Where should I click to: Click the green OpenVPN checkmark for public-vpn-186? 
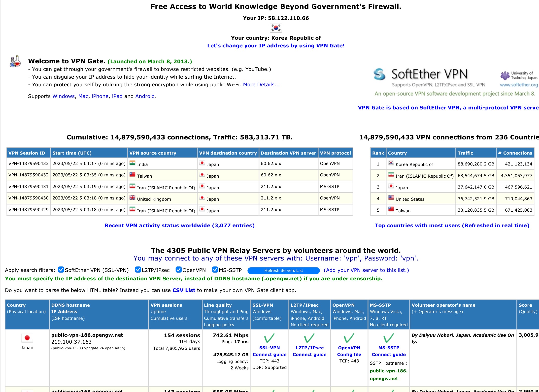[349, 338]
